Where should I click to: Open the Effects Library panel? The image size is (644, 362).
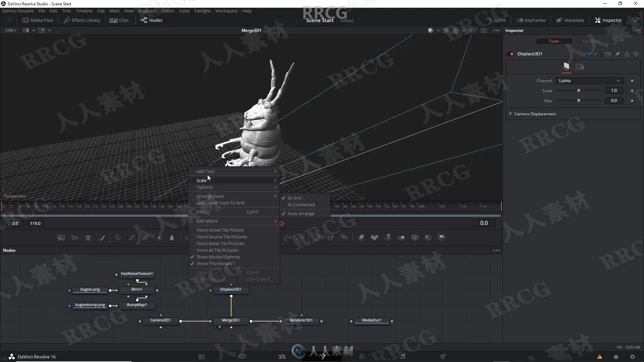(x=82, y=20)
